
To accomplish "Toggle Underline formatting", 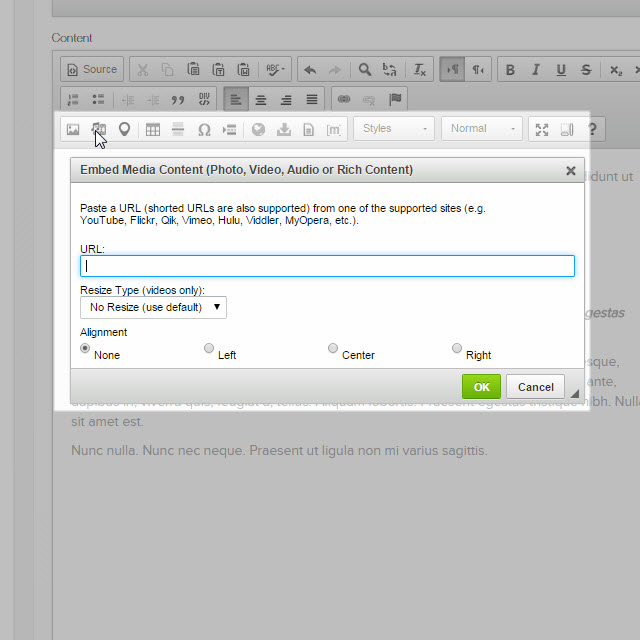I will click(x=561, y=70).
